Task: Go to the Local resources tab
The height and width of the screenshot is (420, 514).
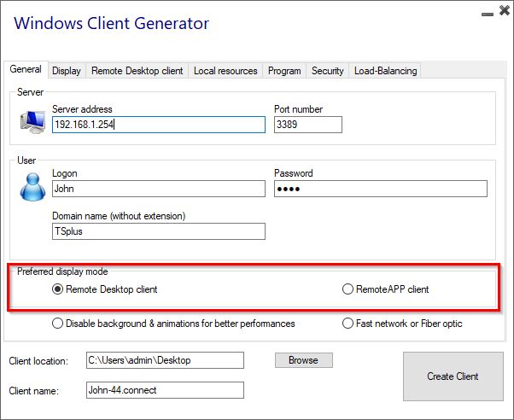Action: pos(225,71)
